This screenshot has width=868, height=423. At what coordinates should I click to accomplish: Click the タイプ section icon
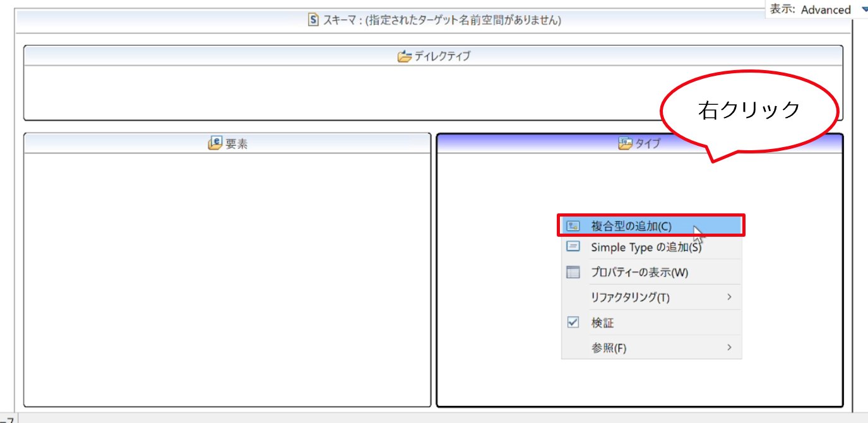[625, 144]
